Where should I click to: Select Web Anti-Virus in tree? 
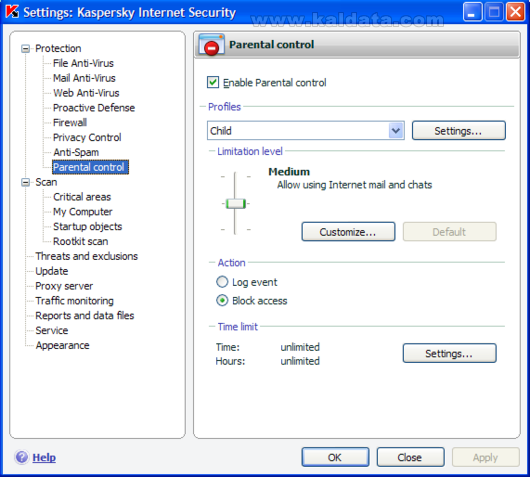point(86,93)
